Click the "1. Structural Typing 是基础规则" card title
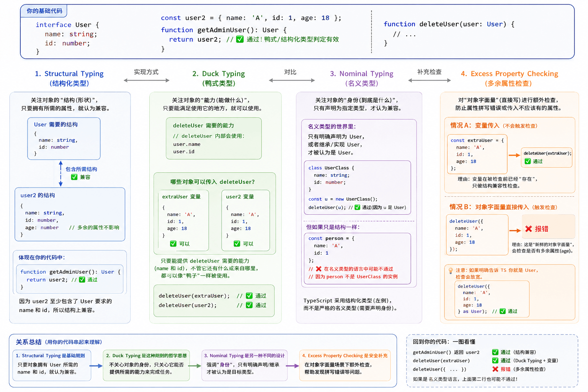Image resolution: width=588 pixels, height=392 pixels. click(x=50, y=356)
